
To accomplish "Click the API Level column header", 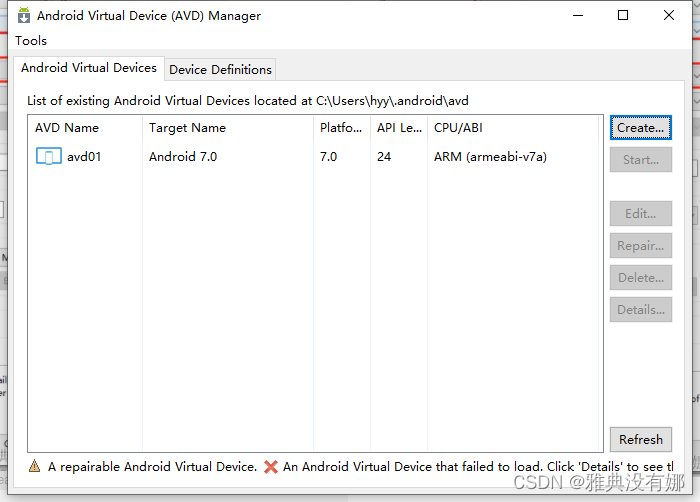I will (399, 128).
